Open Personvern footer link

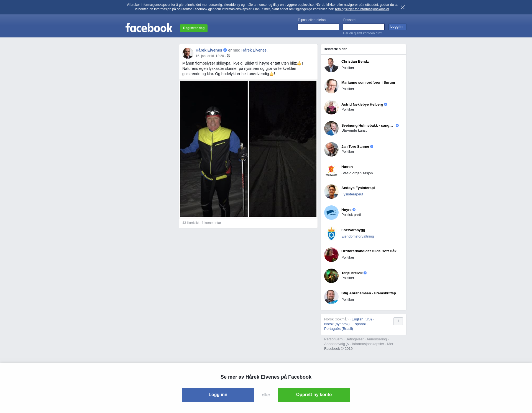333,339
